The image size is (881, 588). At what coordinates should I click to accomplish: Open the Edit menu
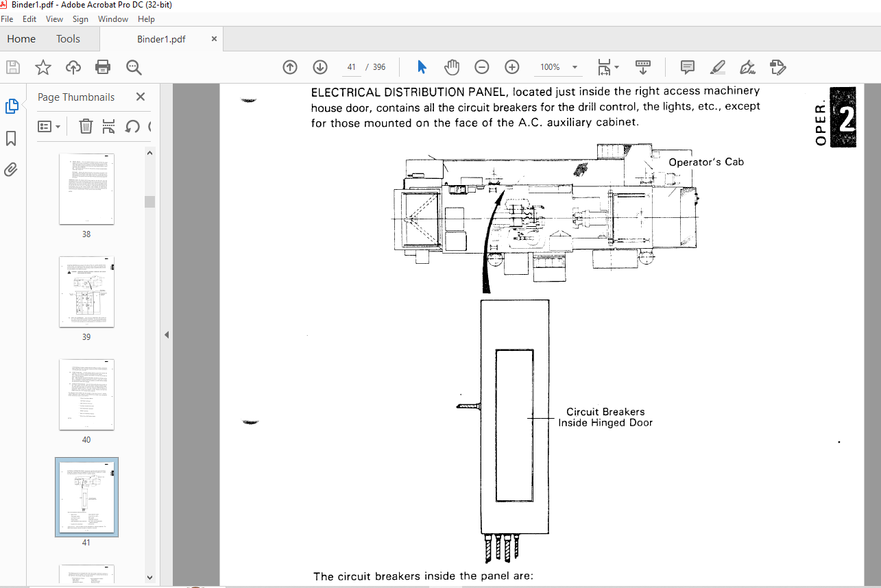tap(29, 19)
